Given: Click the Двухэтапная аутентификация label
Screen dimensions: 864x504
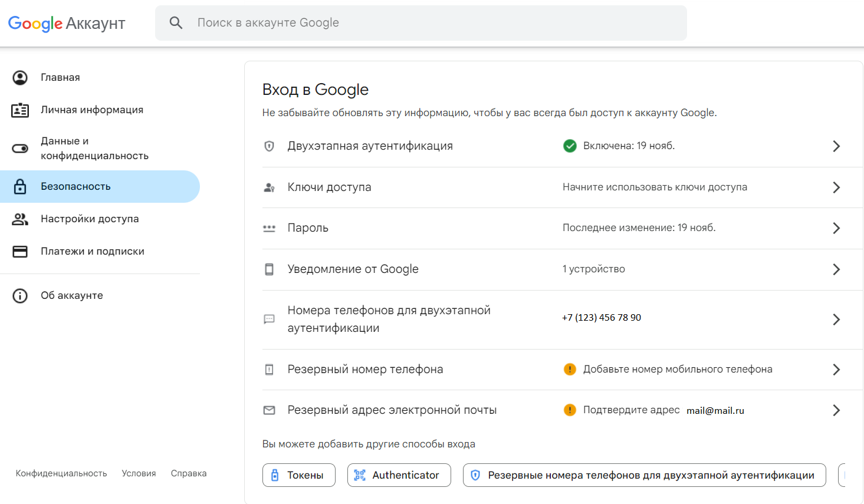Looking at the screenshot, I should (370, 146).
